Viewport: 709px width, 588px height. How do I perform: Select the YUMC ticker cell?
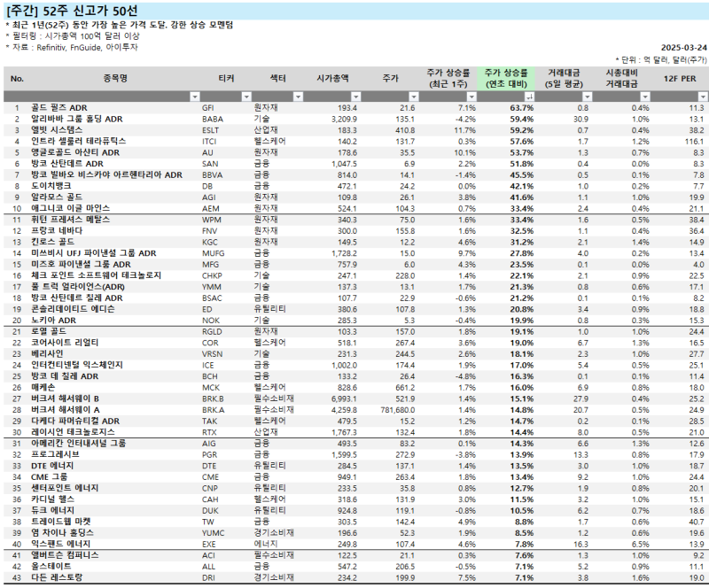213,533
